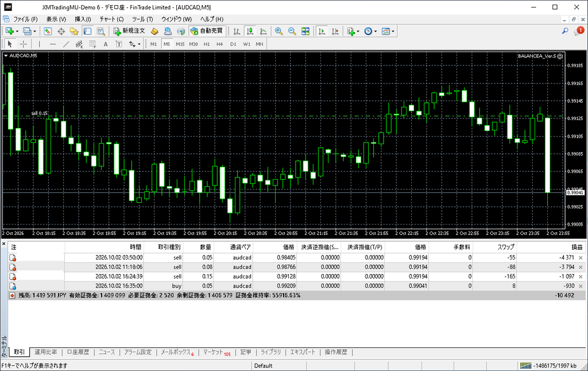Screen dimensions: 588x371
Task: Zoom in on the chart
Action: click(x=278, y=31)
